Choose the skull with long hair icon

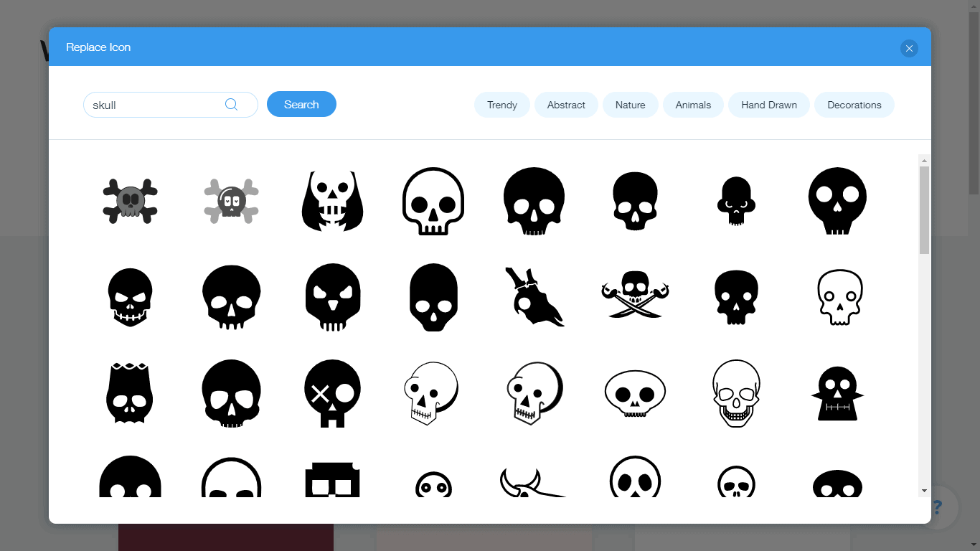click(x=332, y=201)
